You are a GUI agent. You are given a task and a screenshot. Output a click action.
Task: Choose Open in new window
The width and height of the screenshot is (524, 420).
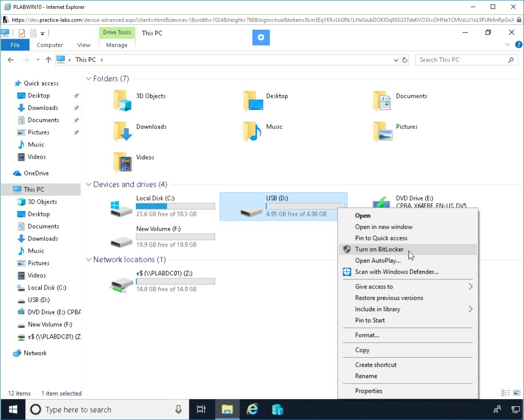click(x=408, y=227)
